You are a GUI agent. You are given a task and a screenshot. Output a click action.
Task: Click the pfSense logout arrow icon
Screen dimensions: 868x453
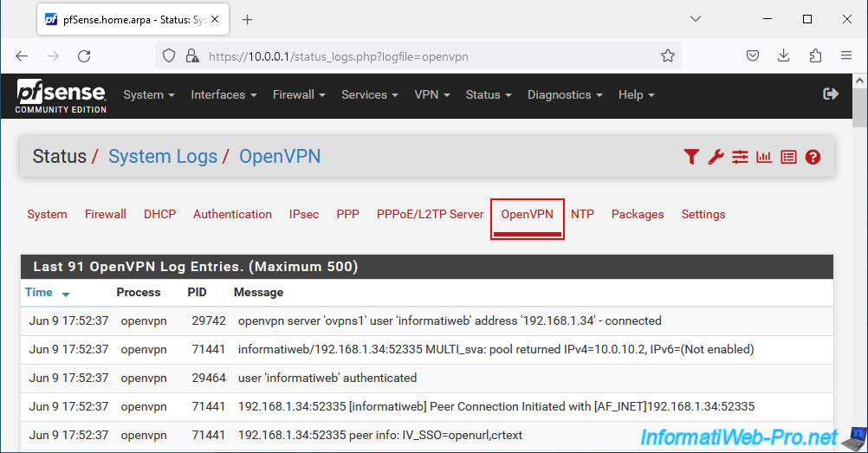[x=831, y=94]
